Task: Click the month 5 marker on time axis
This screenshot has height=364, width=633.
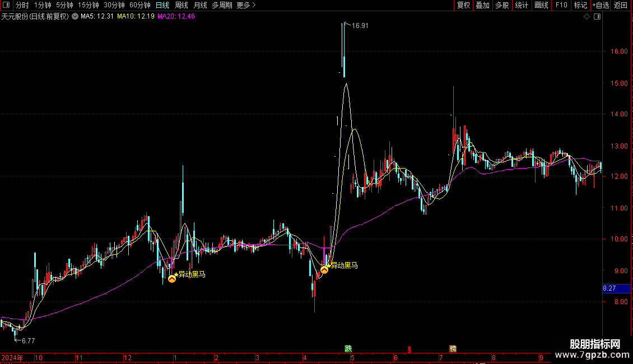Action: point(352,358)
